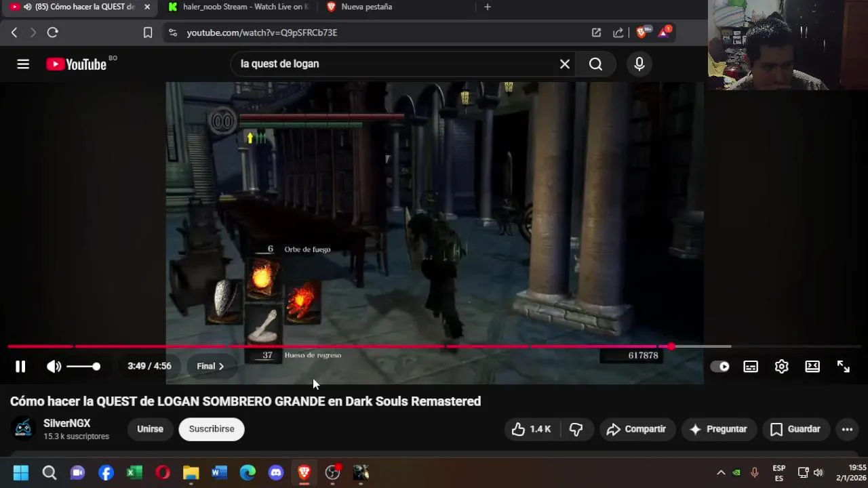Open a new browser tab
868x488 pixels.
click(488, 7)
